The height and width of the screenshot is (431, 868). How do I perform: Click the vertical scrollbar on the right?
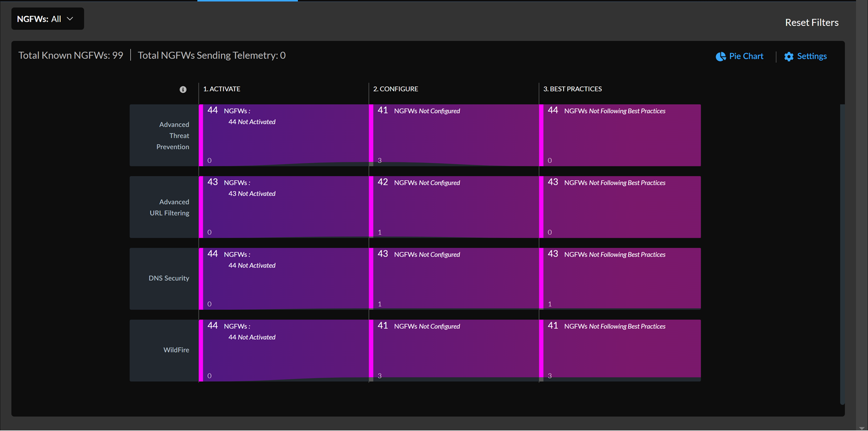point(842,254)
